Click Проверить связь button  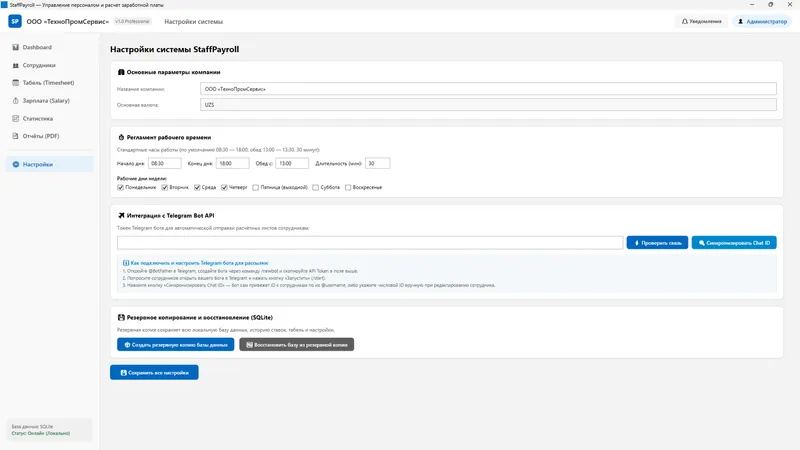tap(657, 243)
